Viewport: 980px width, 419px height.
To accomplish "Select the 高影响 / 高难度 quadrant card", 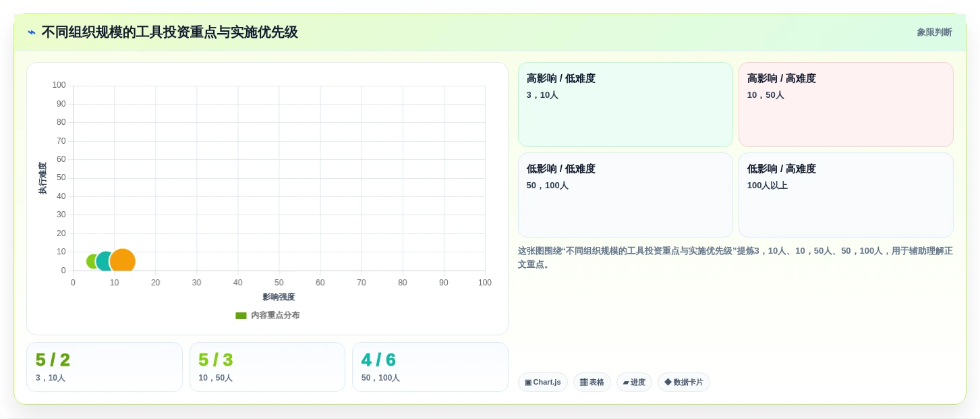I will coord(846,105).
